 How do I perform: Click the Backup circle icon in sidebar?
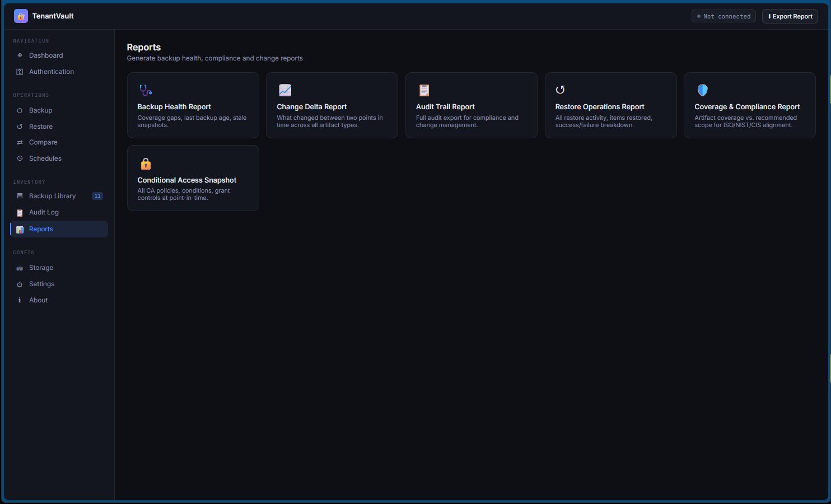click(x=20, y=110)
